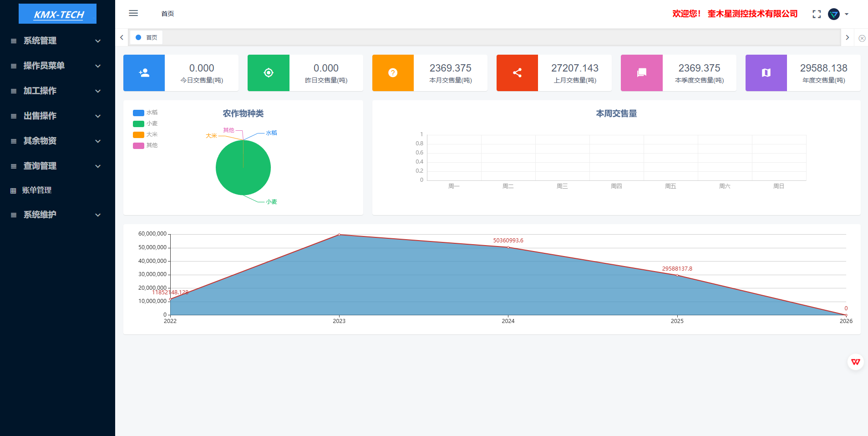Click the KMX-TECH logo link
The image size is (868, 436).
pos(57,14)
